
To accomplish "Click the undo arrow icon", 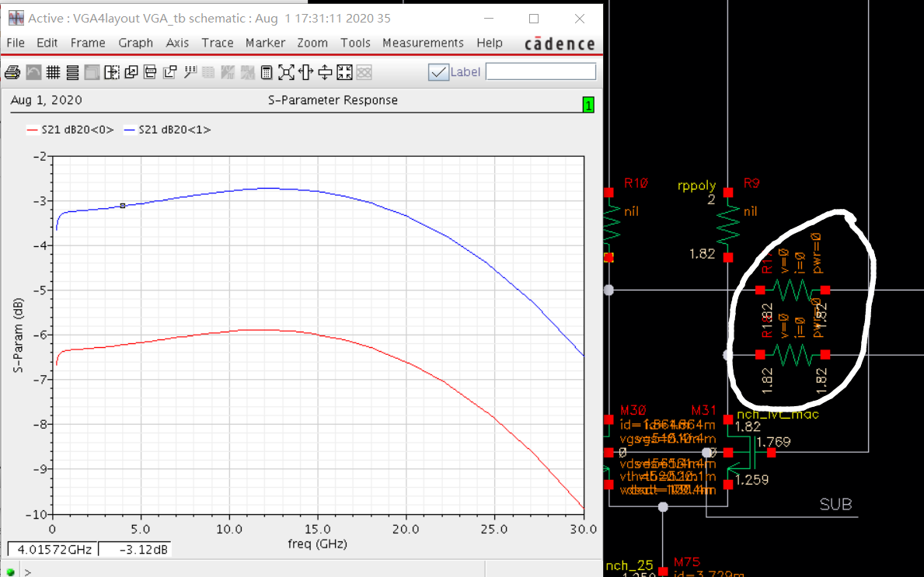I will click(x=33, y=72).
